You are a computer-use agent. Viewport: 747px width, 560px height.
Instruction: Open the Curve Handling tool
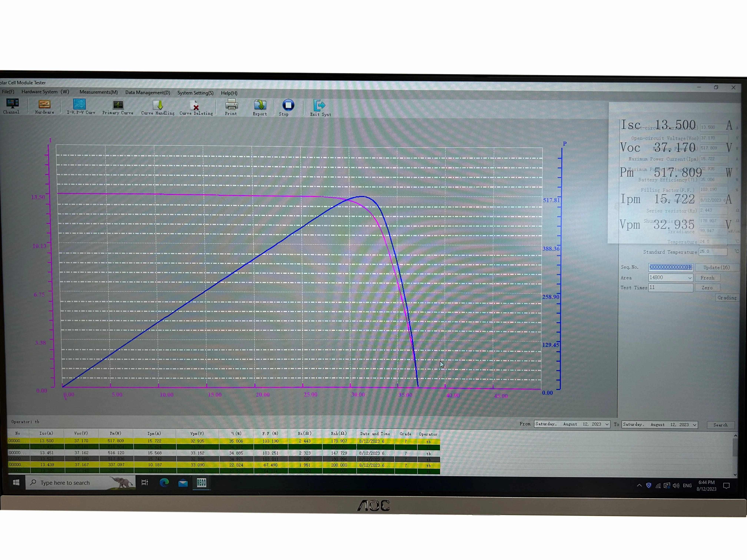tap(158, 108)
